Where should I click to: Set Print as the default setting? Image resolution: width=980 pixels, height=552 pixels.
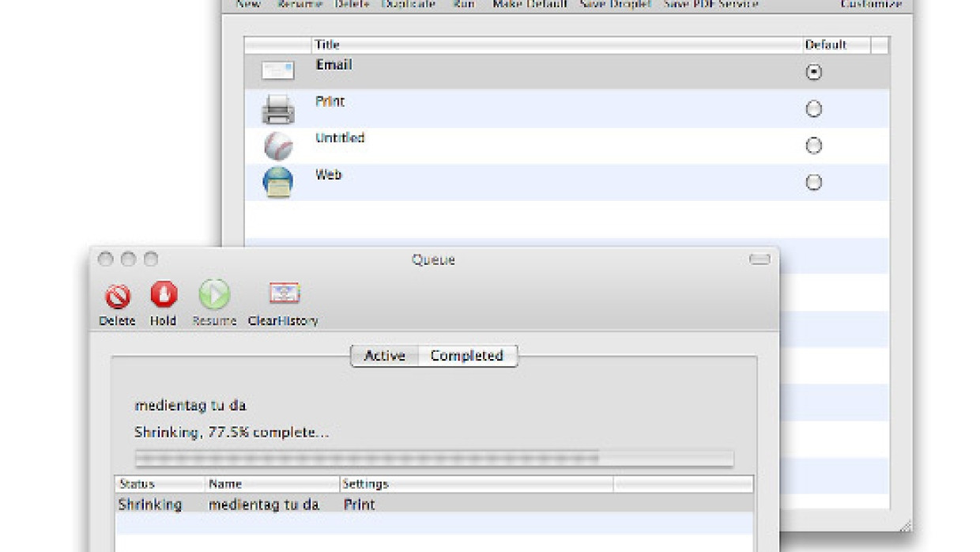coord(813,109)
